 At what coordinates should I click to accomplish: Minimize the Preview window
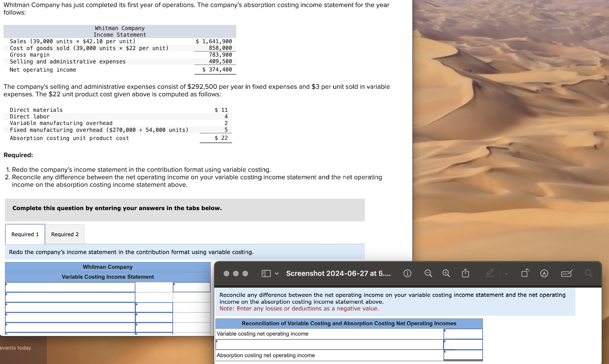[236, 274]
